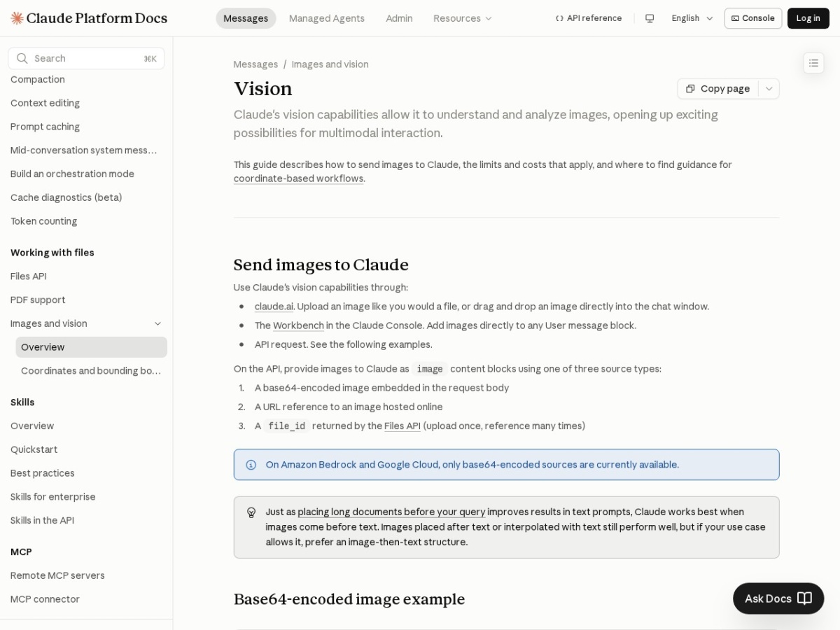840x630 pixels.
Task: Click the info circle icon in Bedrock note
Action: point(251,465)
